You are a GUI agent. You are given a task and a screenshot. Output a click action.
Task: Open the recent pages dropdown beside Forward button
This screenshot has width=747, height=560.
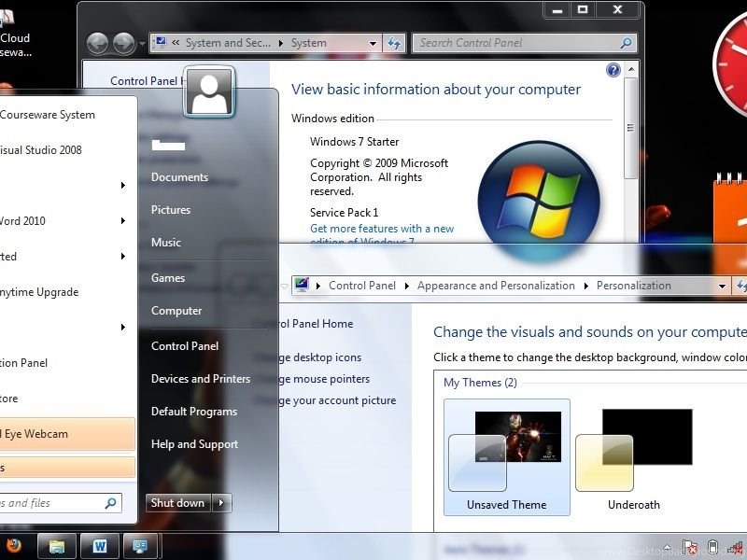point(142,44)
